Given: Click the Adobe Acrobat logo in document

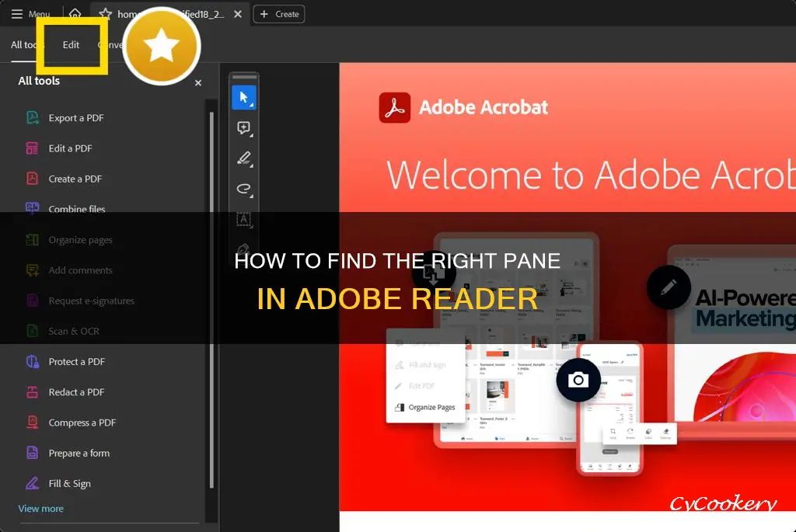Looking at the screenshot, I should 394,107.
